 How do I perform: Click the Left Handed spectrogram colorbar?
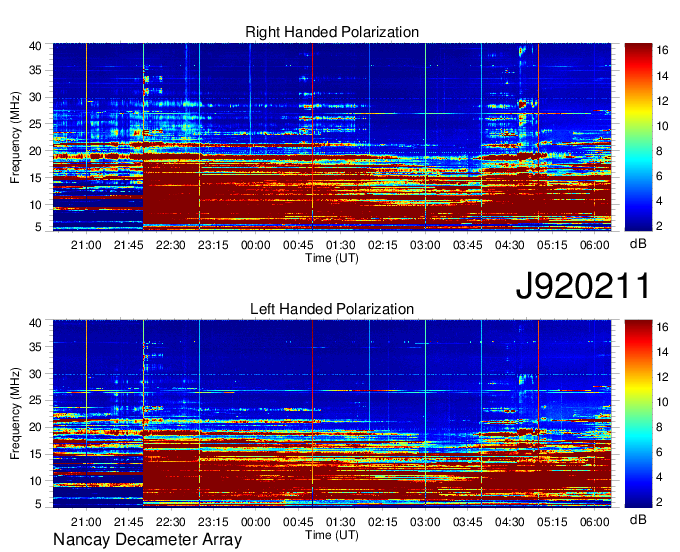coord(638,414)
